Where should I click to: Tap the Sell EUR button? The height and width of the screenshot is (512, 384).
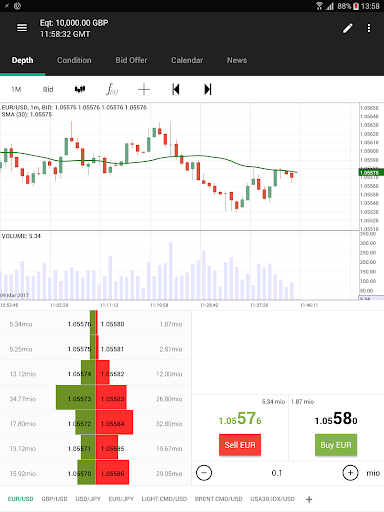[x=240, y=445]
